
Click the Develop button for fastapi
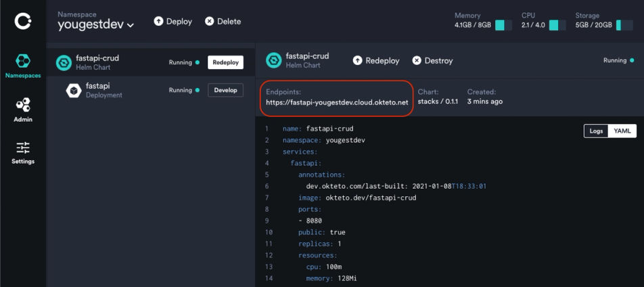(225, 90)
